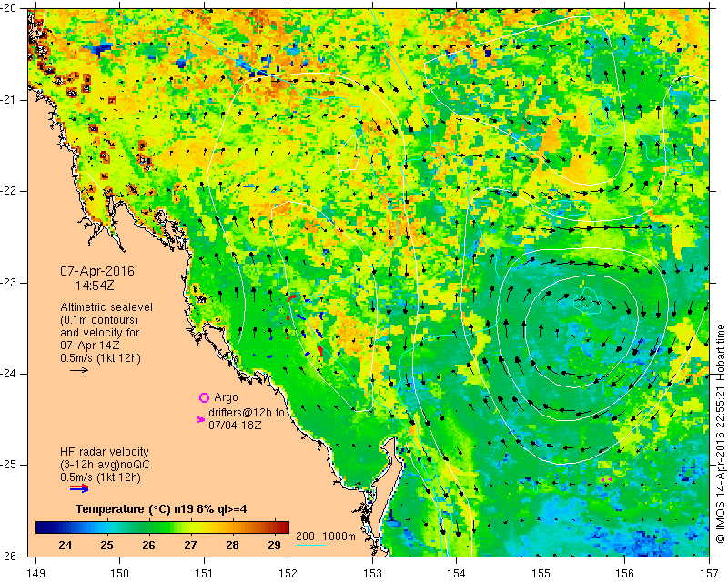
Task: Click the latitude axis label -25
Action: click(x=9, y=465)
